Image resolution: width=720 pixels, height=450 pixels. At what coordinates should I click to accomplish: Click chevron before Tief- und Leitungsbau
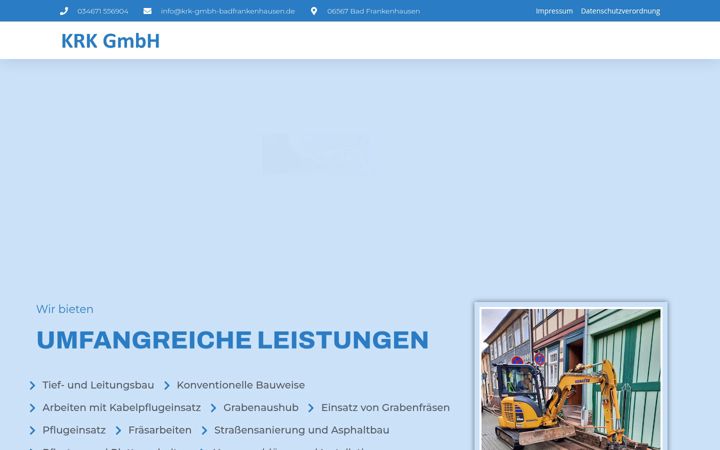(x=32, y=385)
